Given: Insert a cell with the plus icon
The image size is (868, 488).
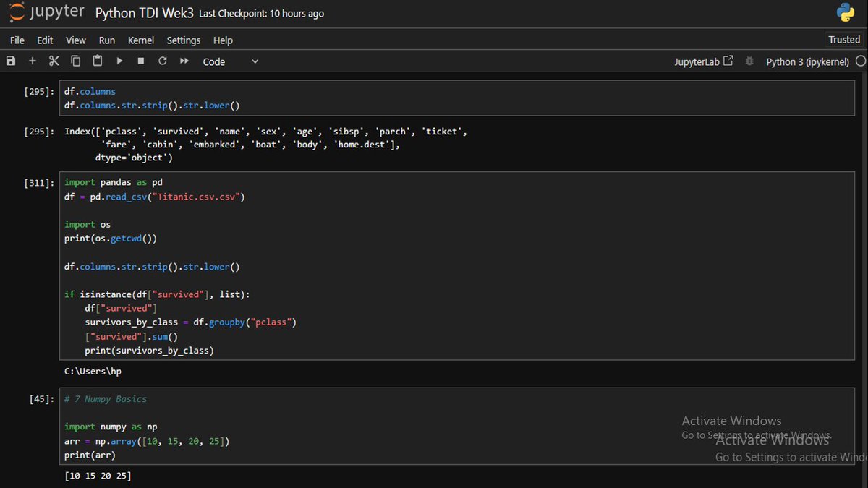Looking at the screenshot, I should [x=33, y=61].
